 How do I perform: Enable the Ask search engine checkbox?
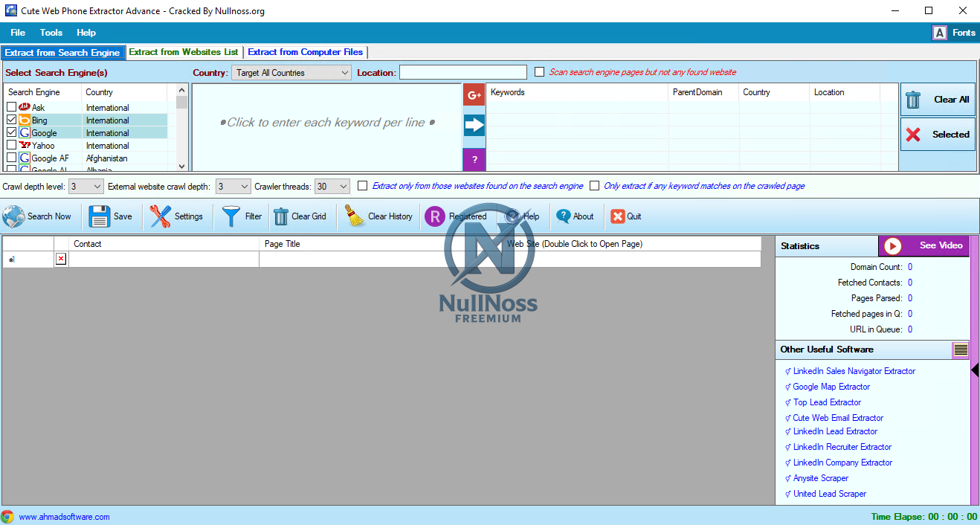pyautogui.click(x=11, y=108)
